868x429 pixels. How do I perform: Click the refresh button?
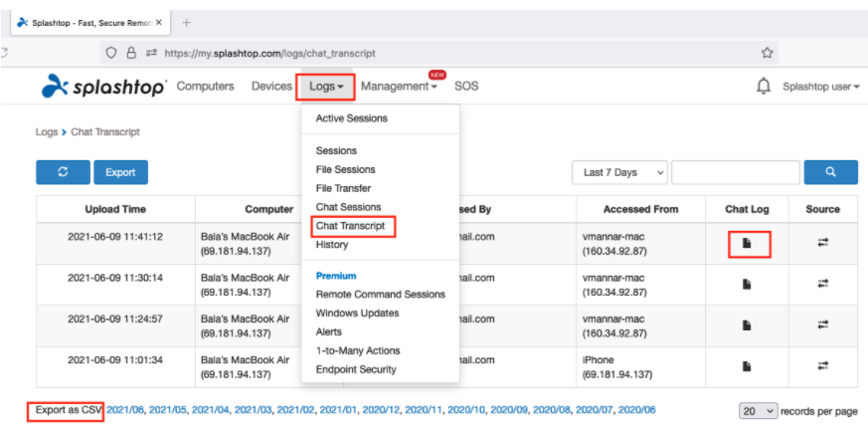pos(63,172)
